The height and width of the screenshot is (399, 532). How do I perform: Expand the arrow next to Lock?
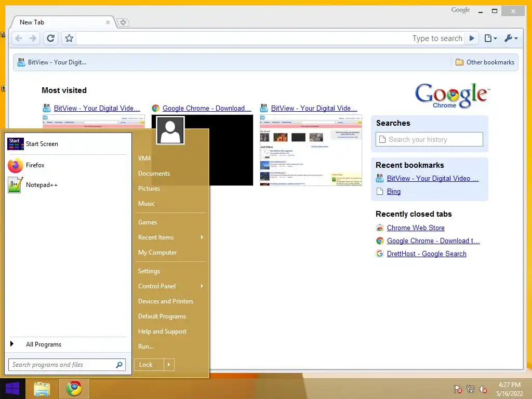(x=169, y=365)
